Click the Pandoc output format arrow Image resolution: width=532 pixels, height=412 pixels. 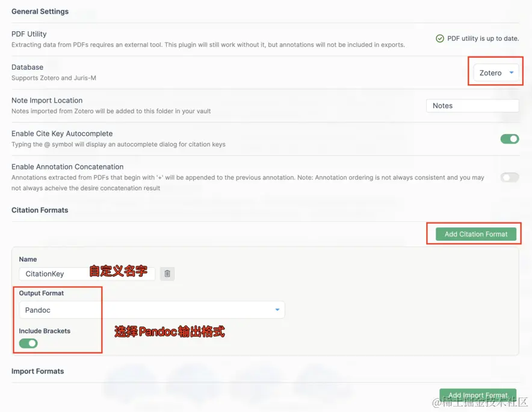coord(277,310)
